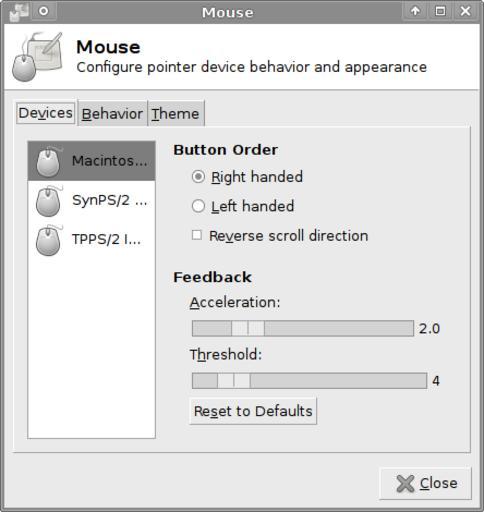Viewport: 484px width, 512px height.
Task: Click the Threshold slider handle
Action: (x=234, y=381)
